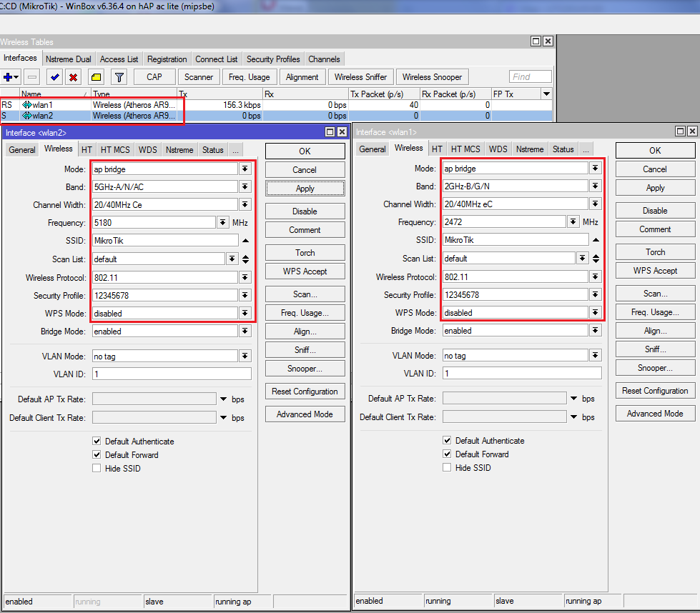The height and width of the screenshot is (613, 700).
Task: Open HT MCS tab in wlan1 window
Action: click(x=465, y=149)
